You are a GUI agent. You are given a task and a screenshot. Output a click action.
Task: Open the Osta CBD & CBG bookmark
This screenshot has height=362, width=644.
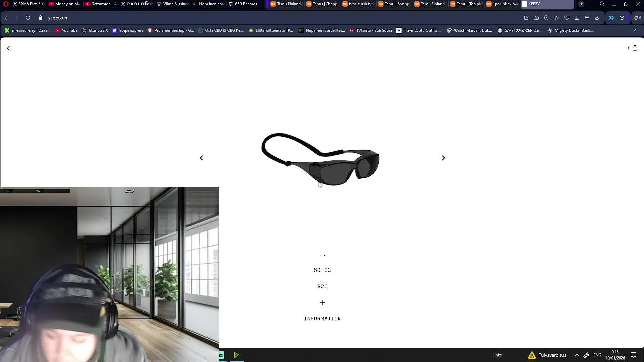(x=221, y=30)
